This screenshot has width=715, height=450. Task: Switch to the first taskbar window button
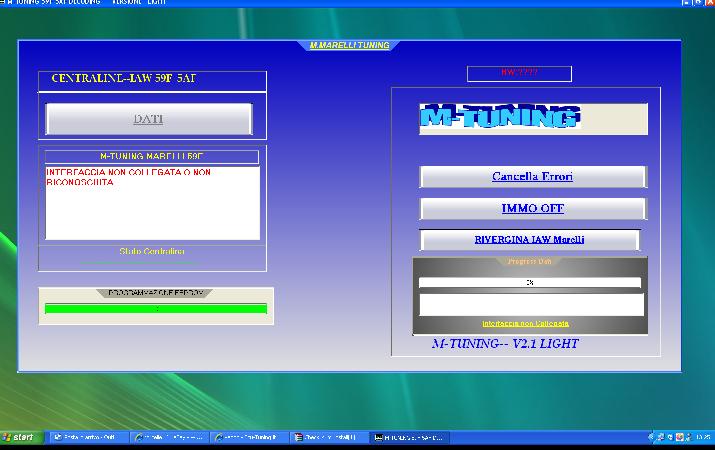[88, 437]
